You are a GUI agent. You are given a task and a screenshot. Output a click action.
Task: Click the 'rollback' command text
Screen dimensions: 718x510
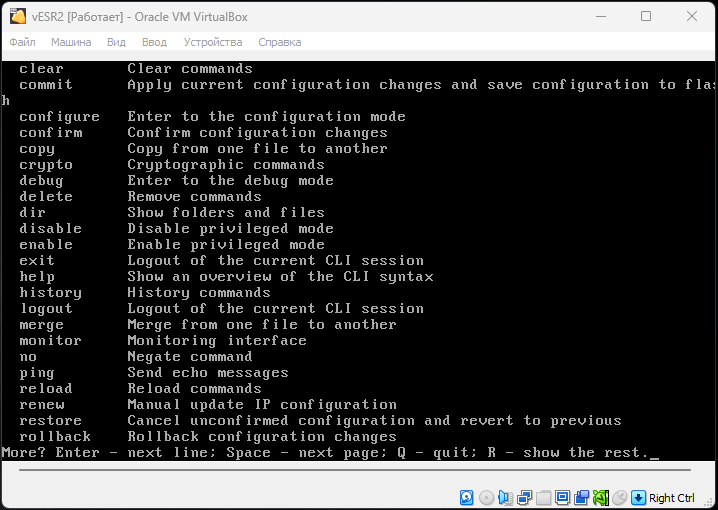click(55, 437)
